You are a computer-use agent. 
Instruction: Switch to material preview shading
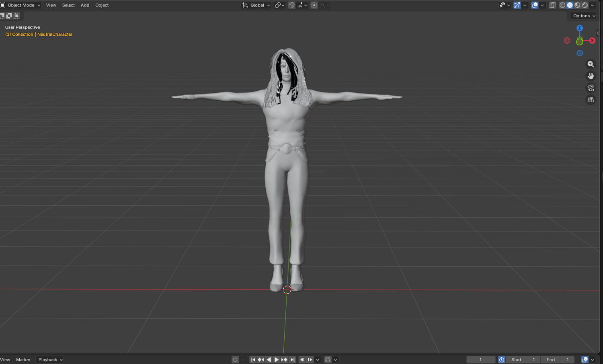[577, 5]
